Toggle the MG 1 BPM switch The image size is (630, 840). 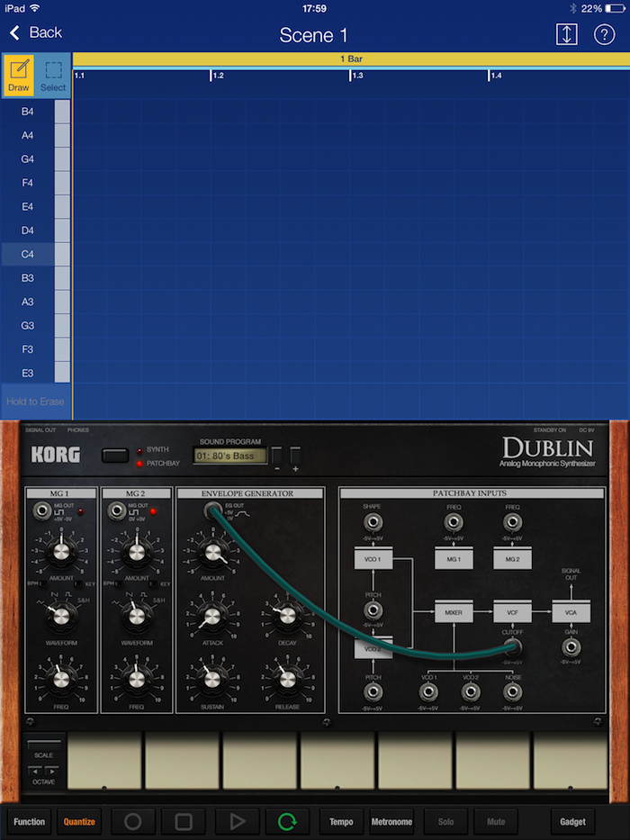42,584
